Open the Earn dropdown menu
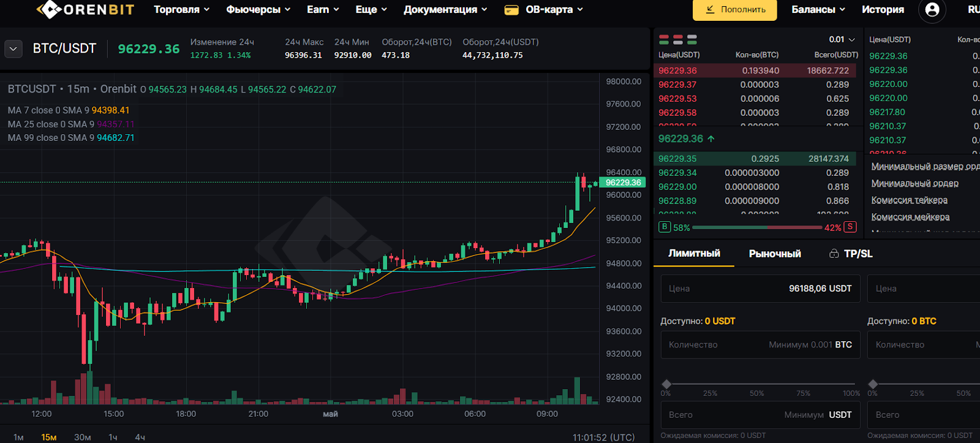980x443 pixels. tap(323, 10)
